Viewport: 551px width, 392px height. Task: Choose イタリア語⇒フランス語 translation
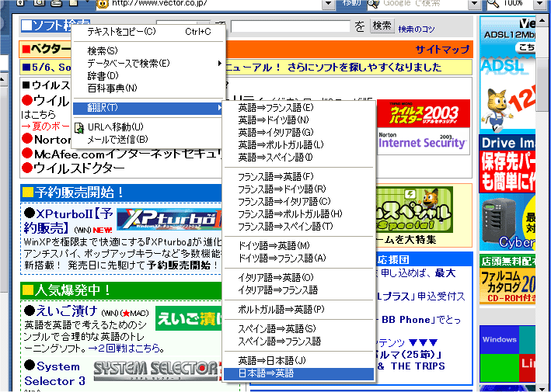[298, 290]
